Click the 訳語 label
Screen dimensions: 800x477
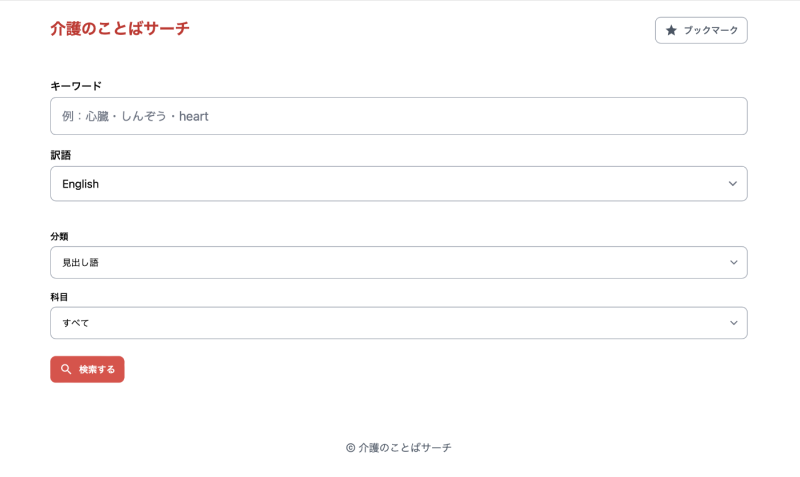(x=60, y=155)
